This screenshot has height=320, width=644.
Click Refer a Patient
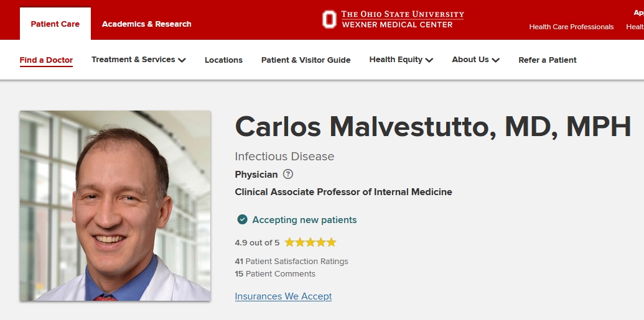[x=548, y=60]
